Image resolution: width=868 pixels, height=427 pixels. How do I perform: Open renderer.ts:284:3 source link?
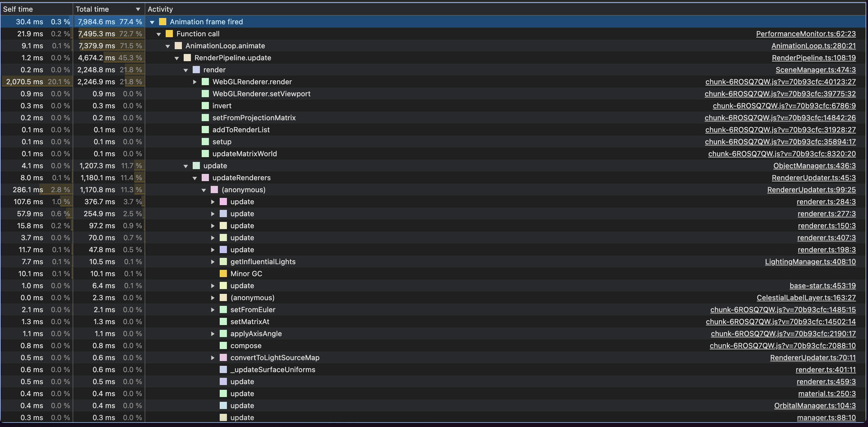point(826,202)
